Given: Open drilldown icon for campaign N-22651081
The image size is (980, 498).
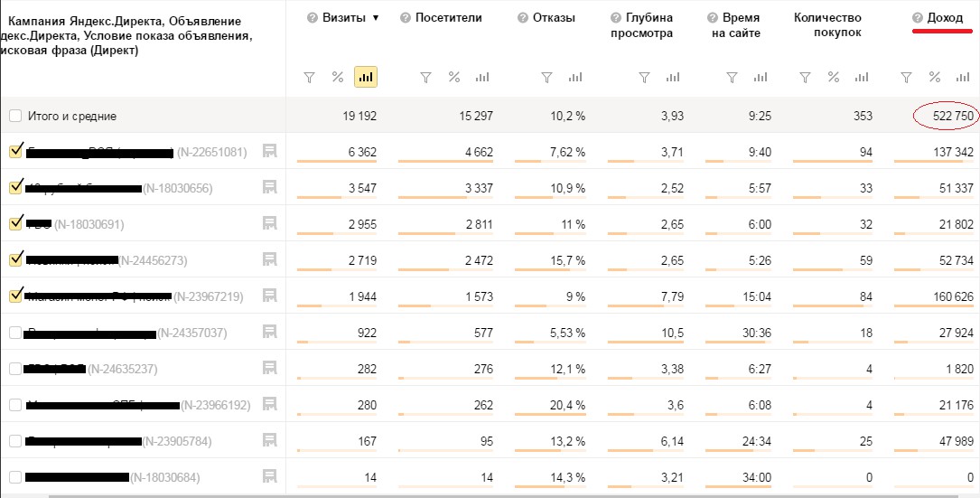Looking at the screenshot, I should tap(269, 151).
